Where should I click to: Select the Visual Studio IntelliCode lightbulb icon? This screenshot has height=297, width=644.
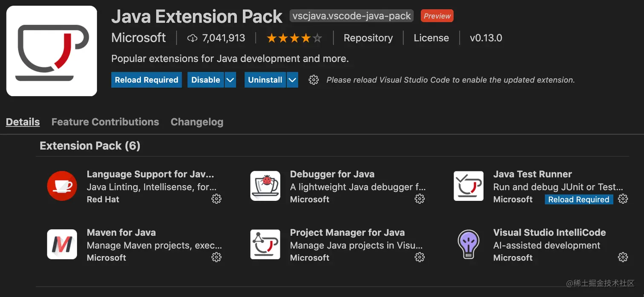[x=469, y=245]
